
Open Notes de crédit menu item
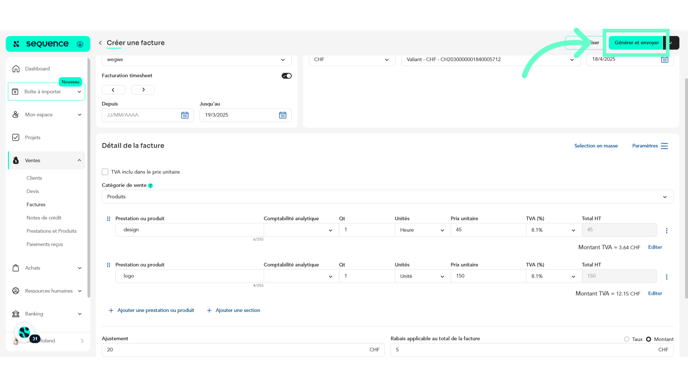[44, 218]
